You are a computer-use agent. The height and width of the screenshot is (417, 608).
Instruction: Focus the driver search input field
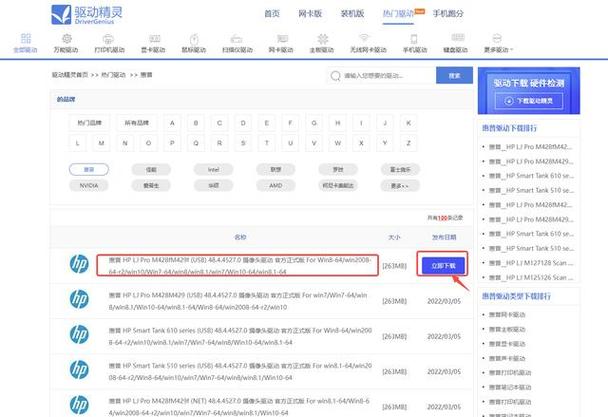(x=382, y=76)
